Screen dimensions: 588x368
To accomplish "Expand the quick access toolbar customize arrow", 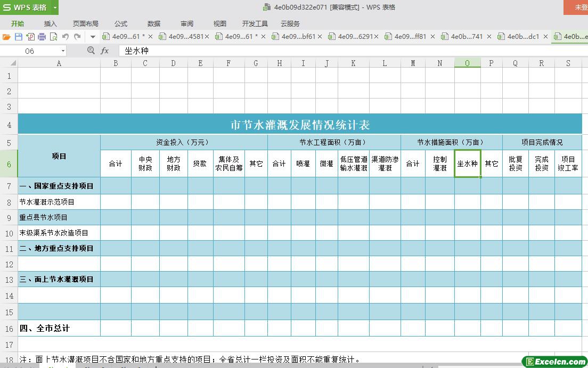I will click(x=93, y=37).
